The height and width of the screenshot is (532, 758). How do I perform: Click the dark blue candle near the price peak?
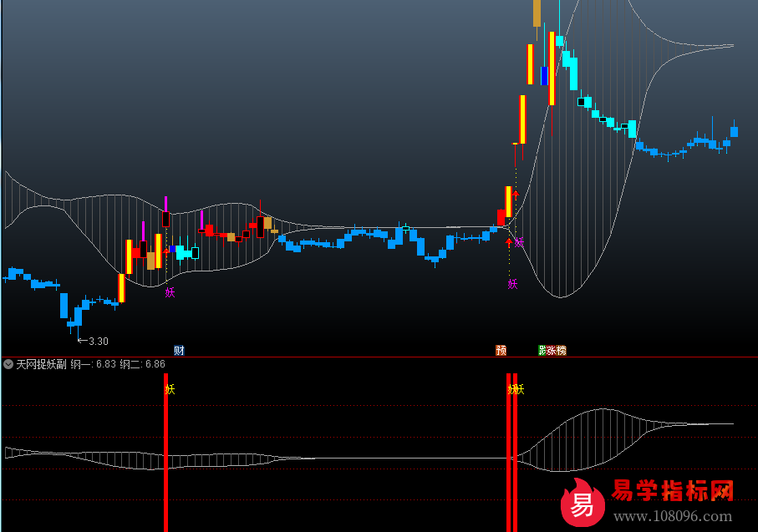(544, 76)
